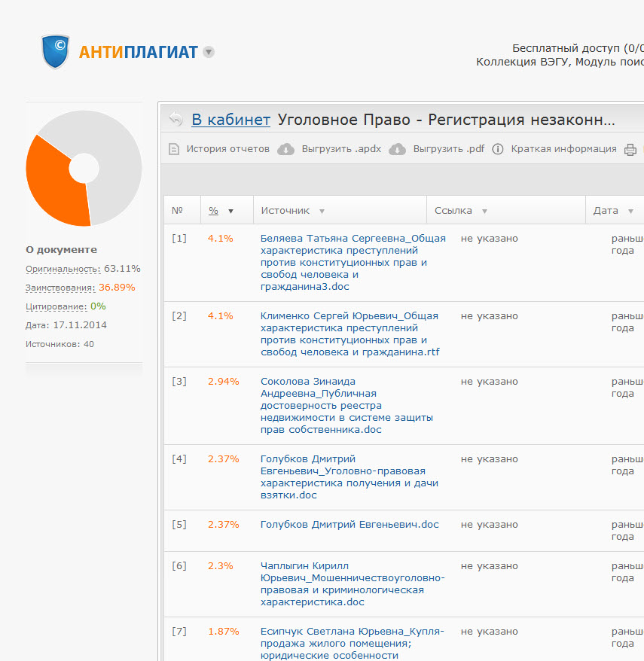Click the back arrow icon near В кабинет
Image resolution: width=644 pixels, height=661 pixels.
(175, 119)
